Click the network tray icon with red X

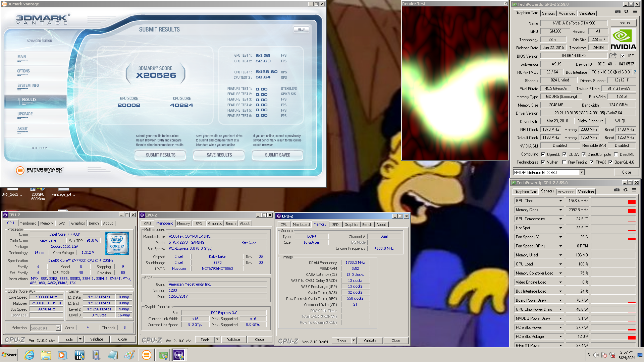point(612,355)
